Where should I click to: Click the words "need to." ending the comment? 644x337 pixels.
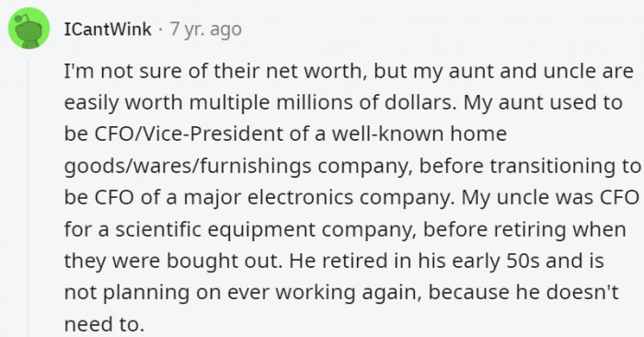[104, 325]
